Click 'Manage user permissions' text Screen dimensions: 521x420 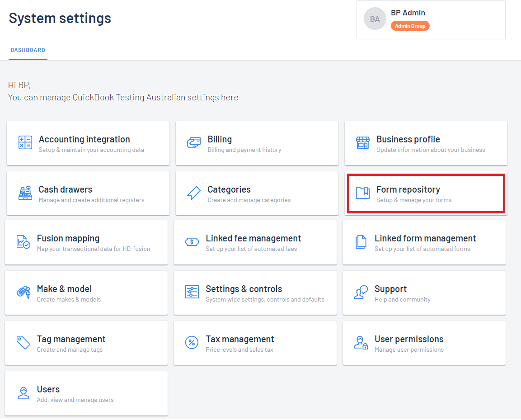[409, 350]
